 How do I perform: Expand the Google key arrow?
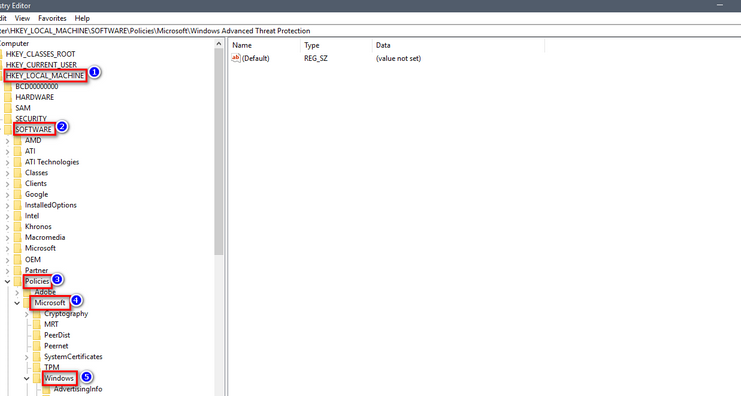pyautogui.click(x=7, y=195)
